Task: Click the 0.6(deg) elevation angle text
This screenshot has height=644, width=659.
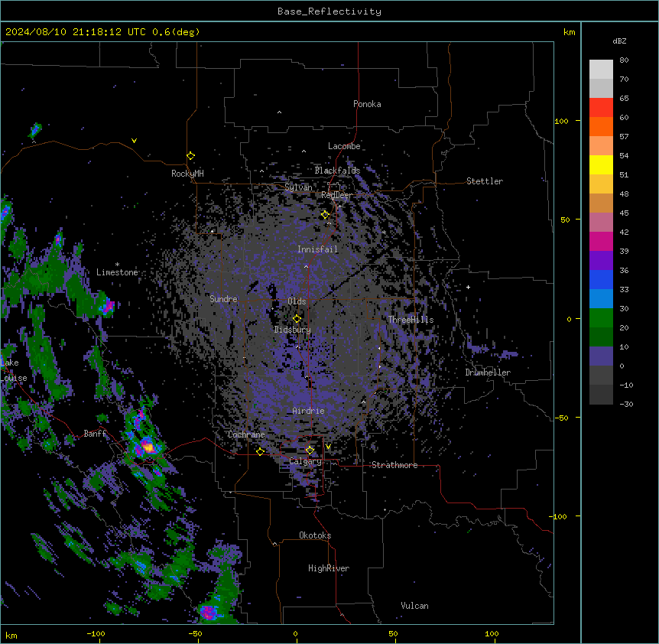Action: [x=176, y=32]
